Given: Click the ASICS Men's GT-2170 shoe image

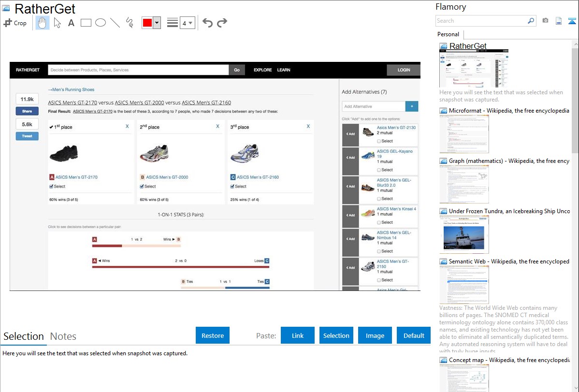Looking at the screenshot, I should [64, 153].
